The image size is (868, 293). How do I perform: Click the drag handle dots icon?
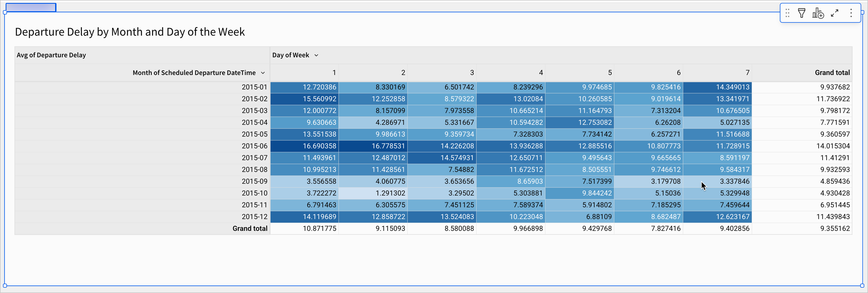click(x=787, y=13)
